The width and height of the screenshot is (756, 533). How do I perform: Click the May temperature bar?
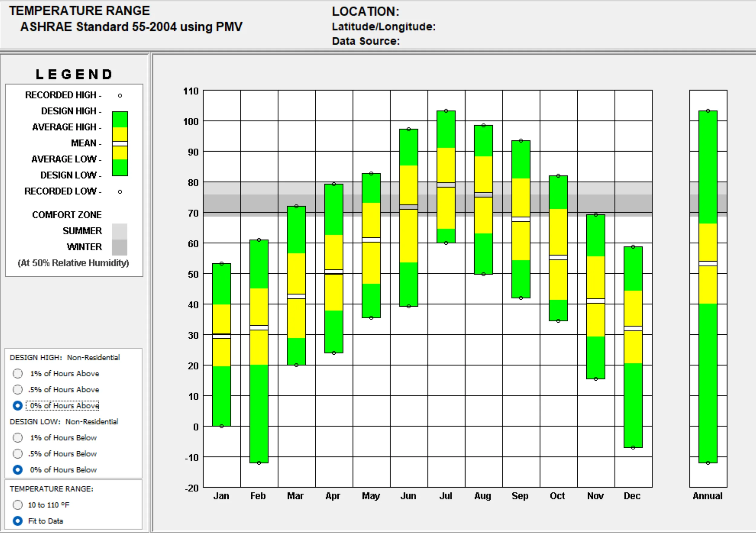[371, 245]
